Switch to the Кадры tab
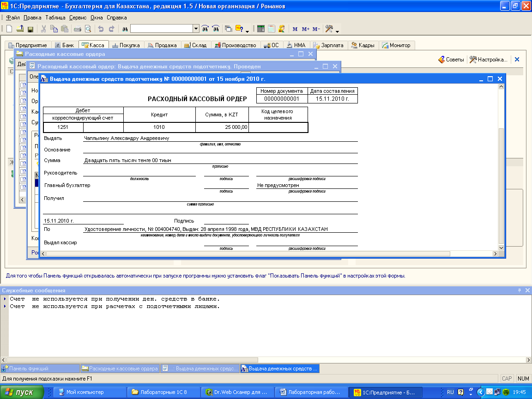This screenshot has width=532, height=399. point(363,45)
